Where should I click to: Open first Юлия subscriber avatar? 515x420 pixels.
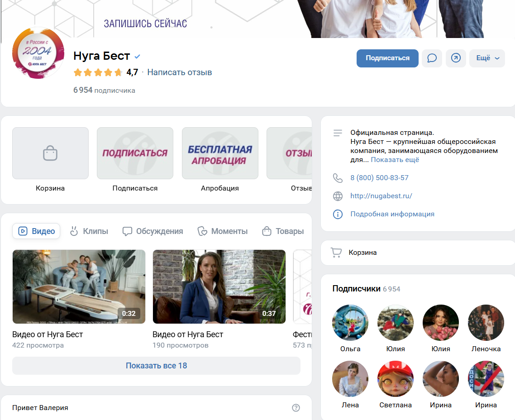(396, 323)
